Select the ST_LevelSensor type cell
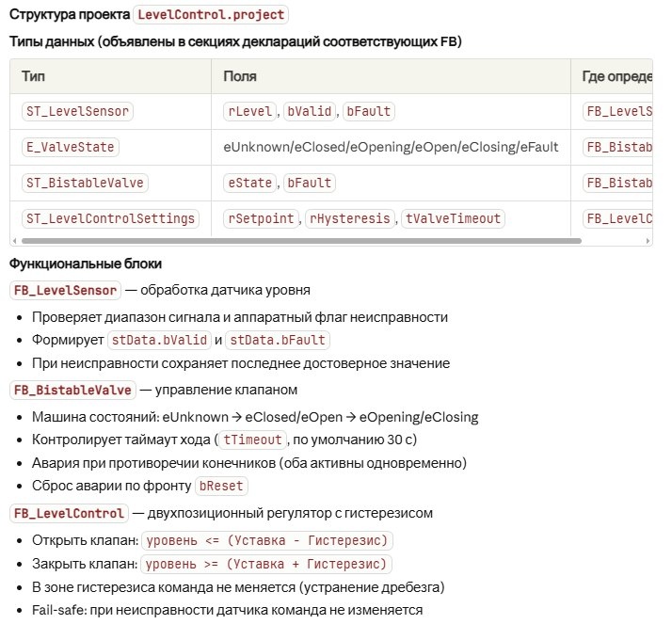672x624 pixels. point(77,111)
